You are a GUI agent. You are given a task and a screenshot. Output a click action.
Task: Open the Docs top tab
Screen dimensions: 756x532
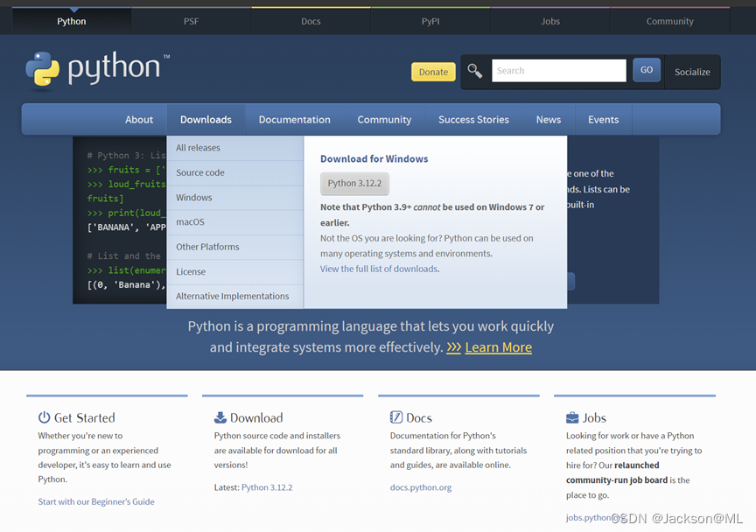[x=311, y=21]
